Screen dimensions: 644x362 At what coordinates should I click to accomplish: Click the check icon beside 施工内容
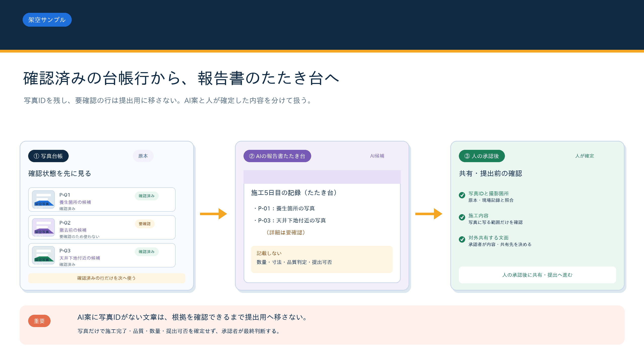coord(462,217)
